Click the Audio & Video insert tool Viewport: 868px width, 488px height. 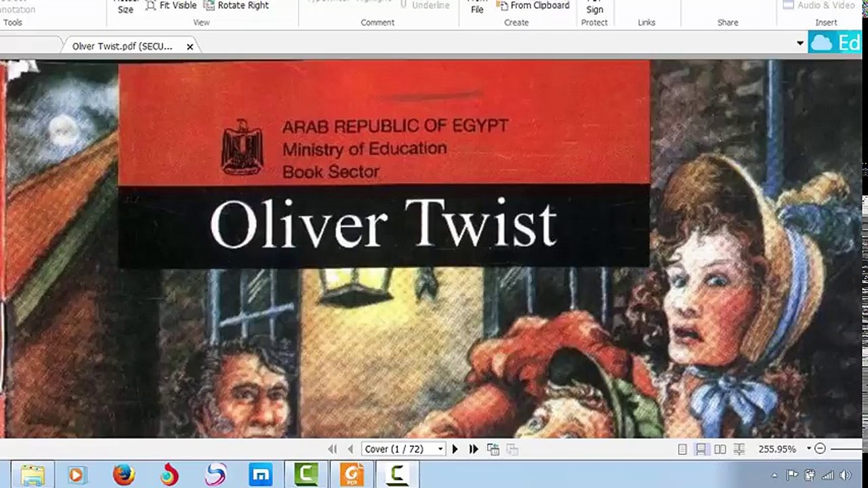(x=819, y=5)
